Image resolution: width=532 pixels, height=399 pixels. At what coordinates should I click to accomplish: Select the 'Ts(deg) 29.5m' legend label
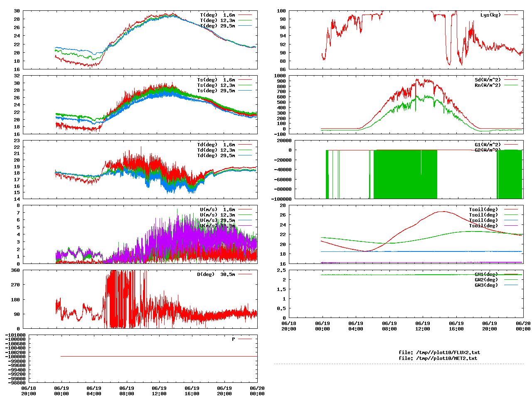coord(216,91)
